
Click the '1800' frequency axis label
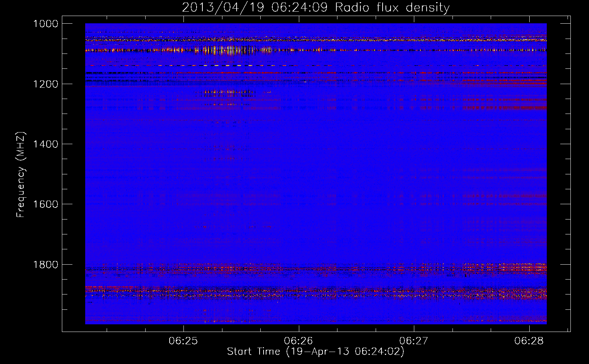(46, 265)
